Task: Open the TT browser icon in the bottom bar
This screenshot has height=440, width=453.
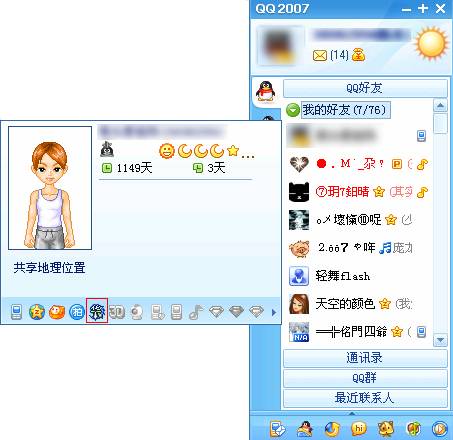Action: click(332, 429)
